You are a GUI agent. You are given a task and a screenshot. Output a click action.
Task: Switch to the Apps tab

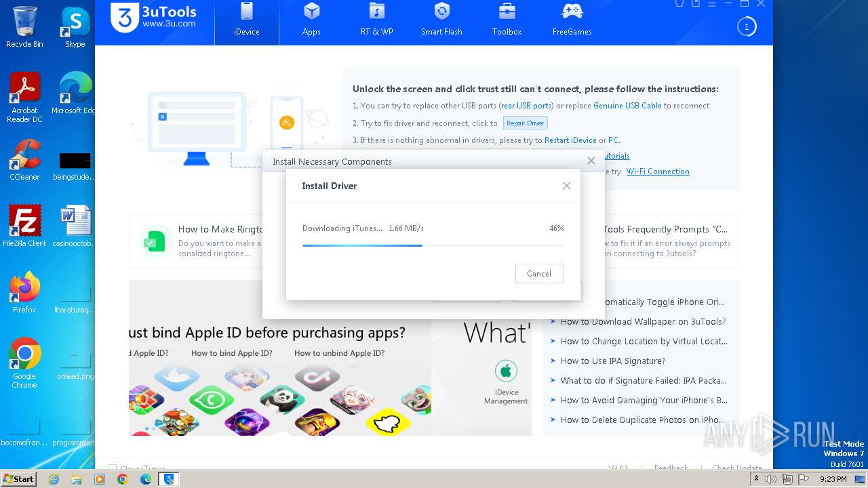311,20
